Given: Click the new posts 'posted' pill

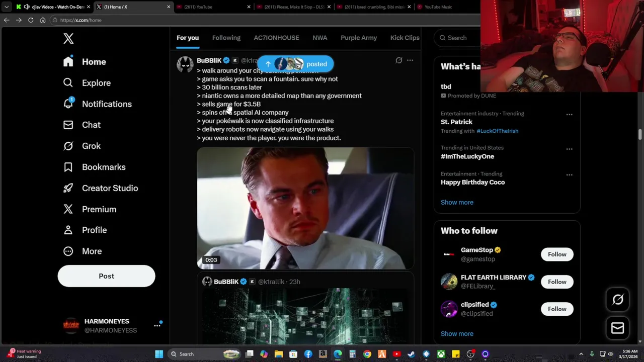Looking at the screenshot, I should [296, 64].
